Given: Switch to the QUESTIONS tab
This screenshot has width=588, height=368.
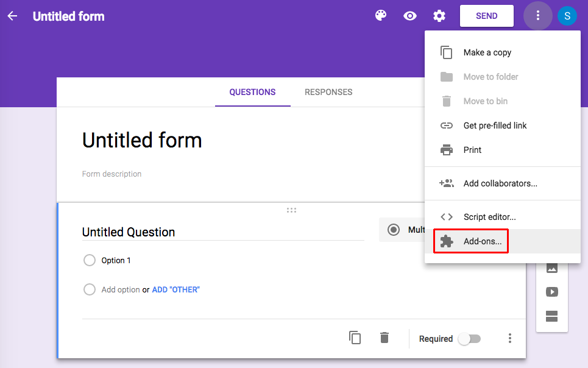Looking at the screenshot, I should point(252,92).
